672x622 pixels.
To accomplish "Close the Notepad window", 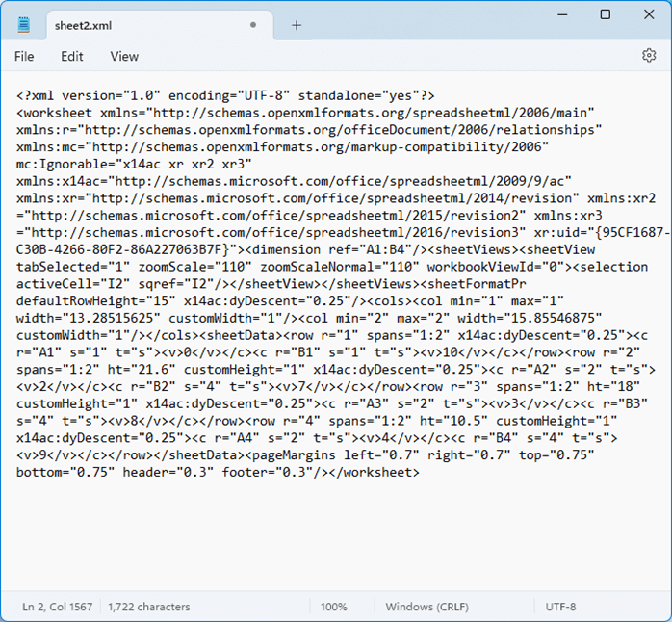I will 649,14.
